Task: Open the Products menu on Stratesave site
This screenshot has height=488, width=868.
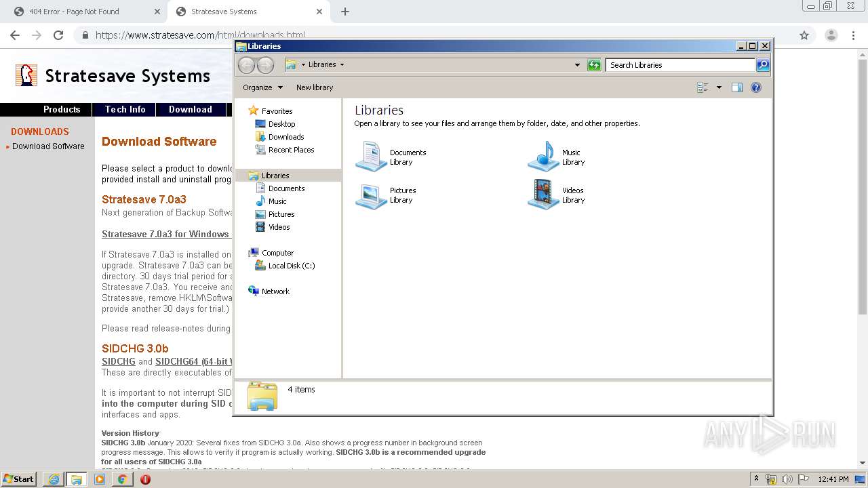Action: click(x=62, y=110)
